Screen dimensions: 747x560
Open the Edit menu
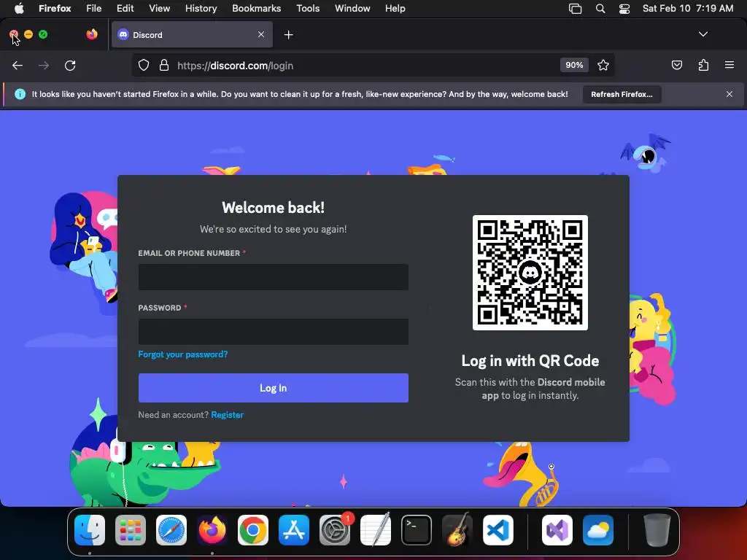[125, 8]
